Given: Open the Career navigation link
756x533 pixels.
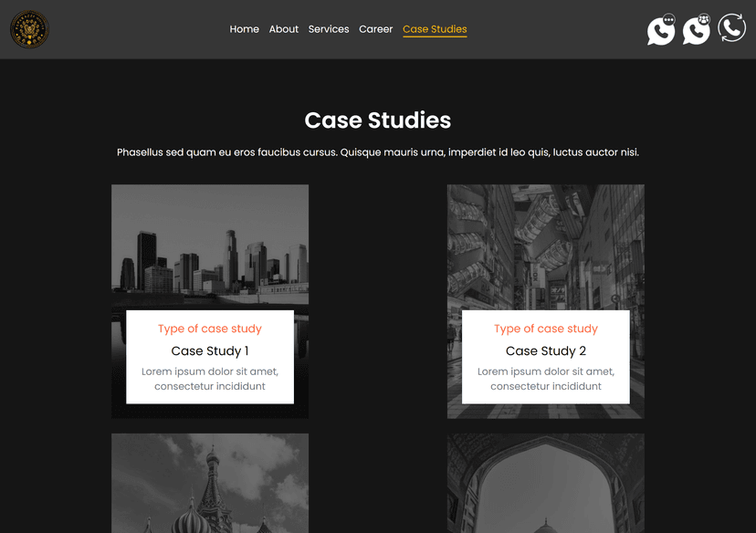Looking at the screenshot, I should pos(375,29).
